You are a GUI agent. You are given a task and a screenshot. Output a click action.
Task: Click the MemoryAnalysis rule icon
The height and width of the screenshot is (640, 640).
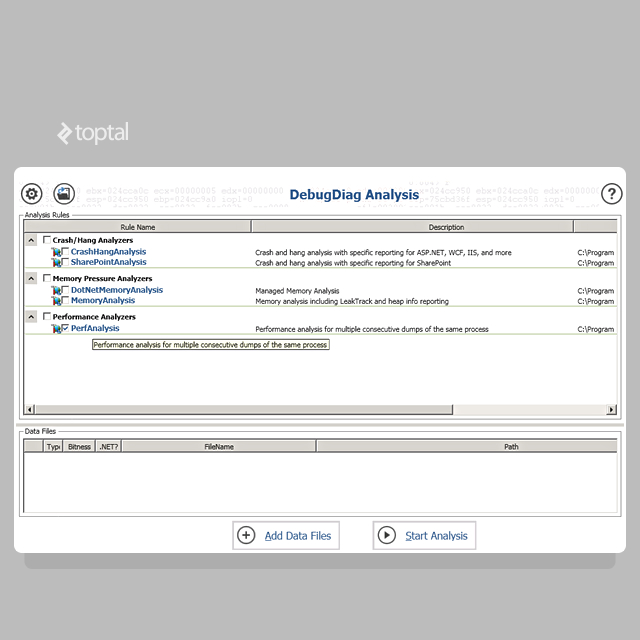tap(56, 301)
